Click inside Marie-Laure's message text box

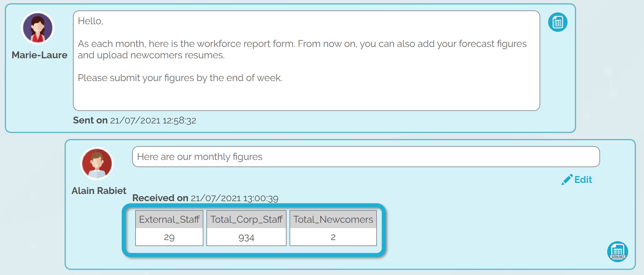pos(306,61)
